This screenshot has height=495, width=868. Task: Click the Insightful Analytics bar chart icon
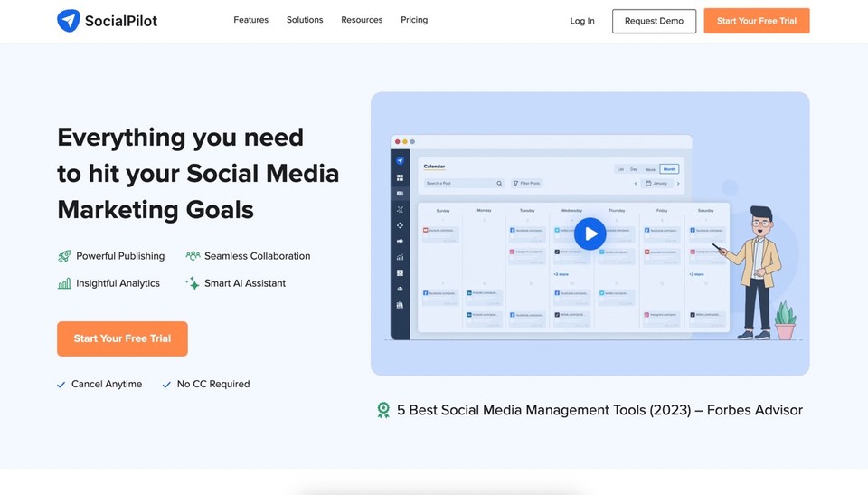64,283
